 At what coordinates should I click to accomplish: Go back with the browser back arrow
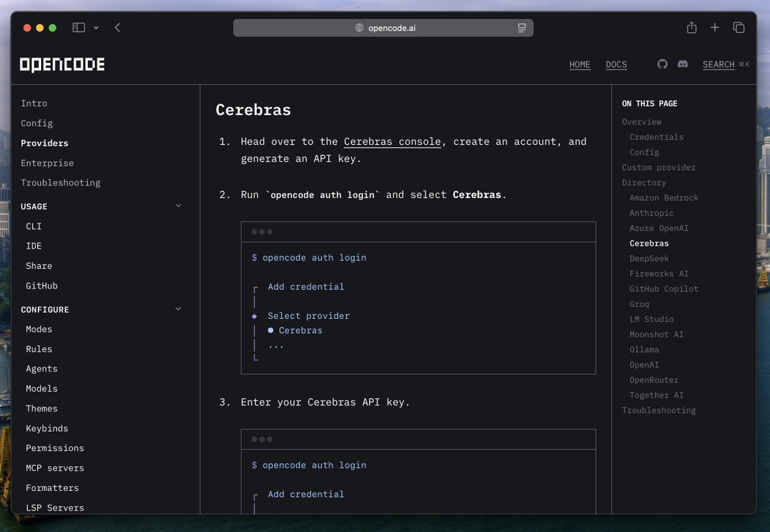[117, 28]
